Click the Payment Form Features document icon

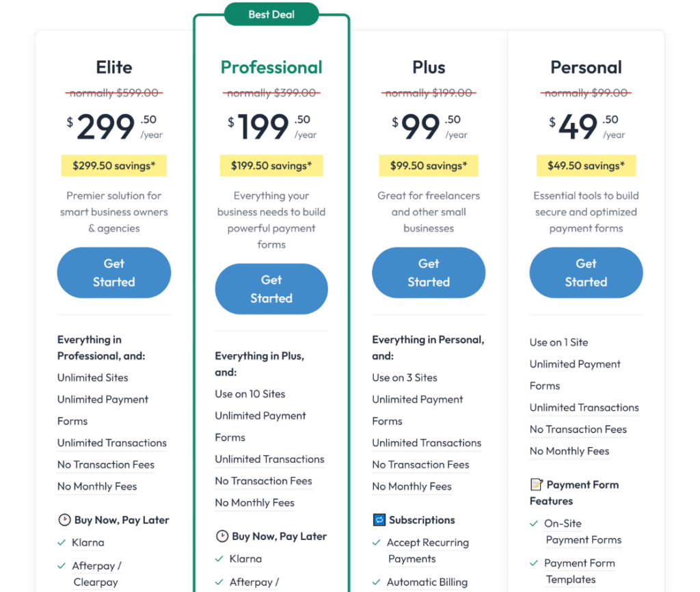coord(535,485)
